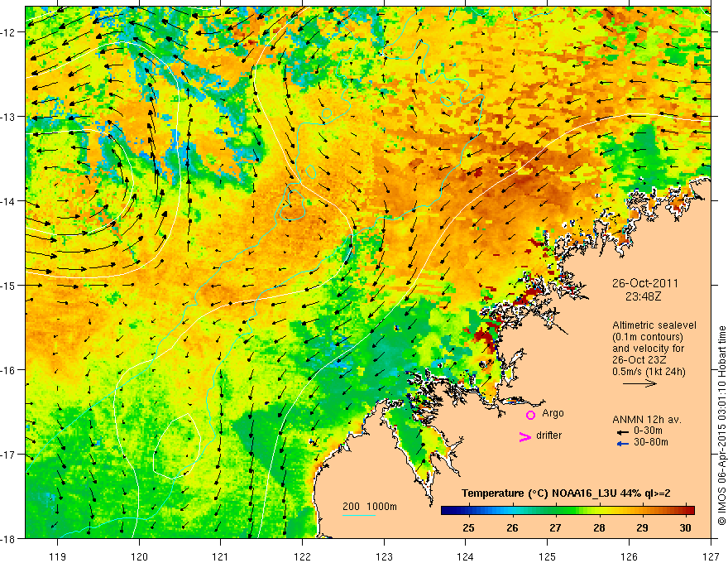Click the 'ANMN 12h av.' label
The width and height of the screenshot is (728, 563).
[x=647, y=420]
